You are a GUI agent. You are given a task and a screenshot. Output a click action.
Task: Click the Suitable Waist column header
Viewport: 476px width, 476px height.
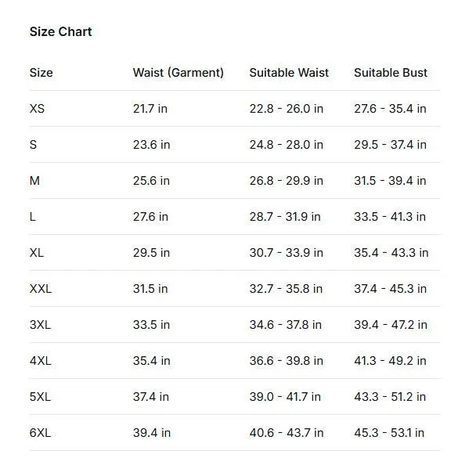(289, 73)
